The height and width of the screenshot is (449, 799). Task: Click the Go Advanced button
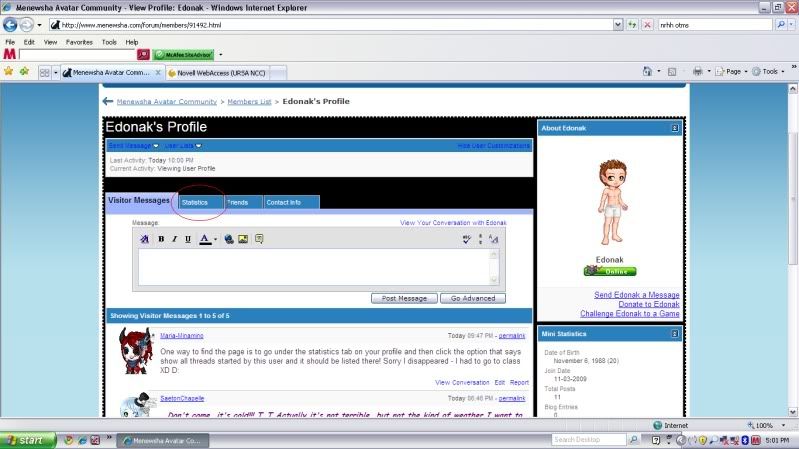point(473,298)
